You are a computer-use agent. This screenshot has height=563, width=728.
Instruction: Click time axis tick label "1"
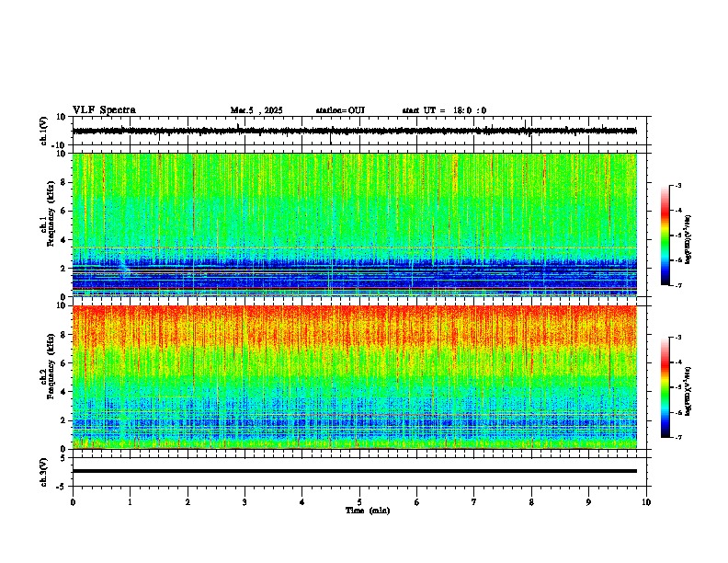click(x=130, y=502)
